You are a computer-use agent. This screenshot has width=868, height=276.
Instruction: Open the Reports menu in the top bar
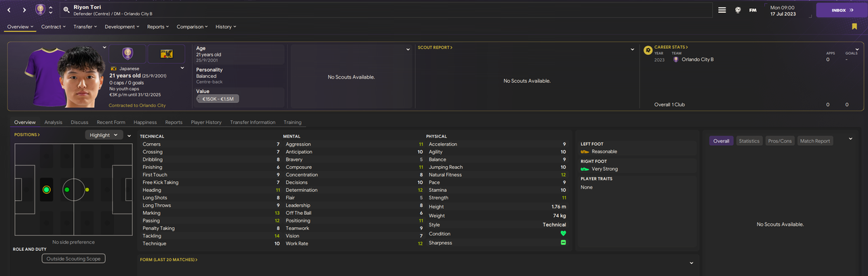pos(158,26)
